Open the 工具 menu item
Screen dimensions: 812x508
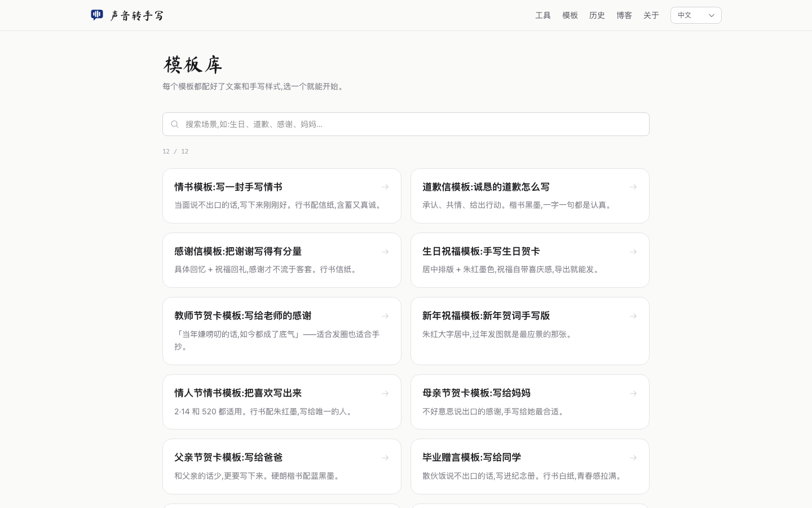543,15
